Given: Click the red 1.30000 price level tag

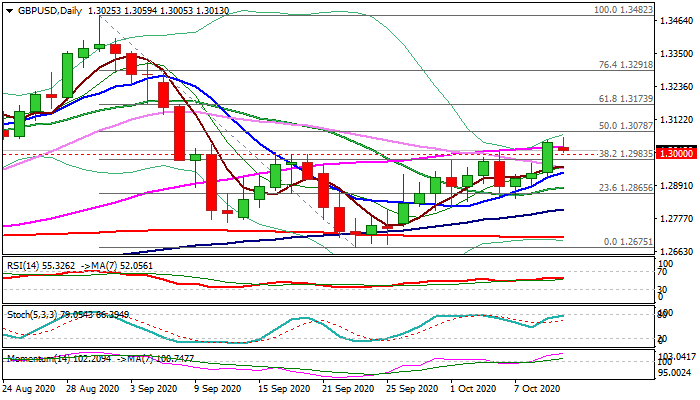Looking at the screenshot, I should tap(676, 154).
